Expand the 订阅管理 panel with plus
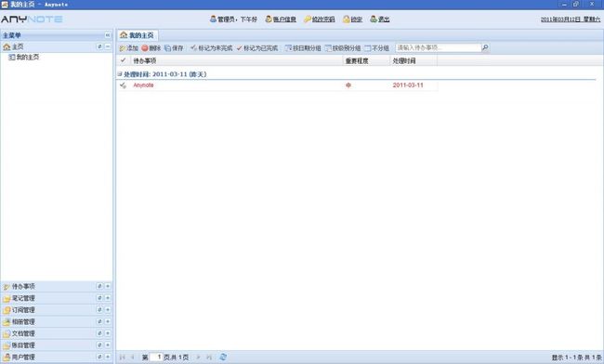 (108, 310)
